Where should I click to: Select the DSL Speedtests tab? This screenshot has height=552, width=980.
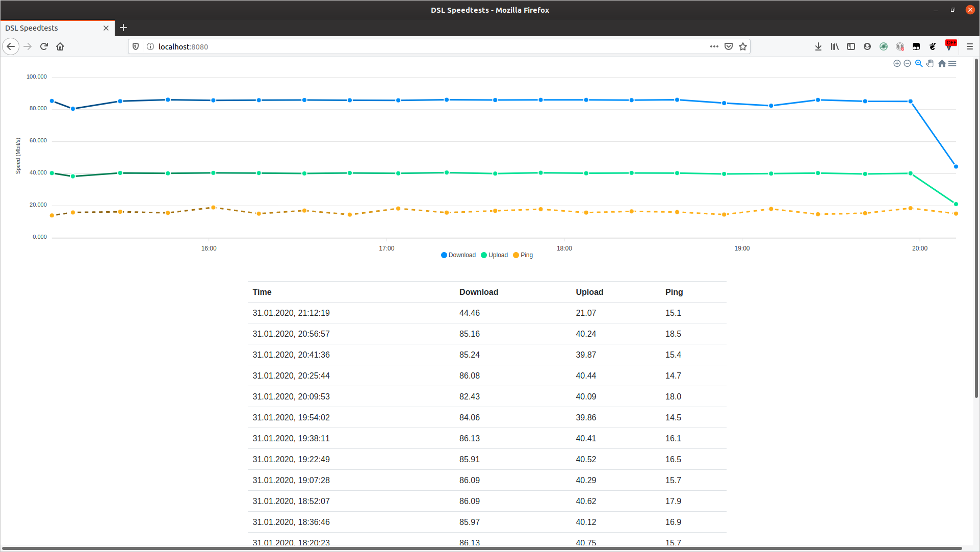[51, 28]
